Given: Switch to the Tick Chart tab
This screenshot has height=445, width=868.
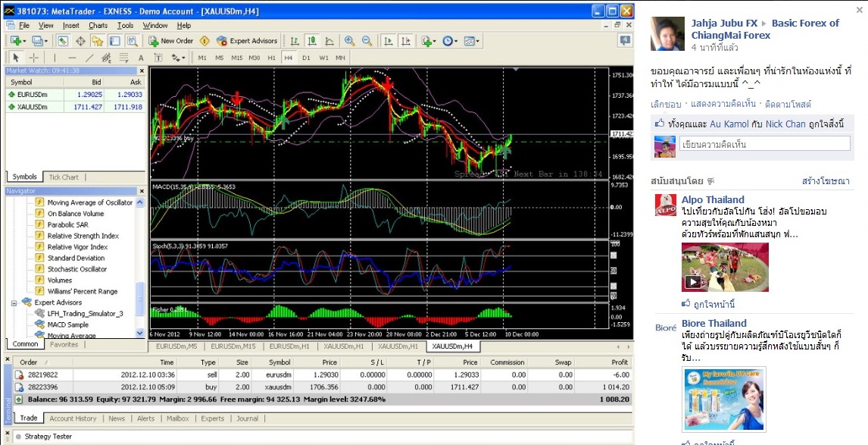Looking at the screenshot, I should (64, 177).
